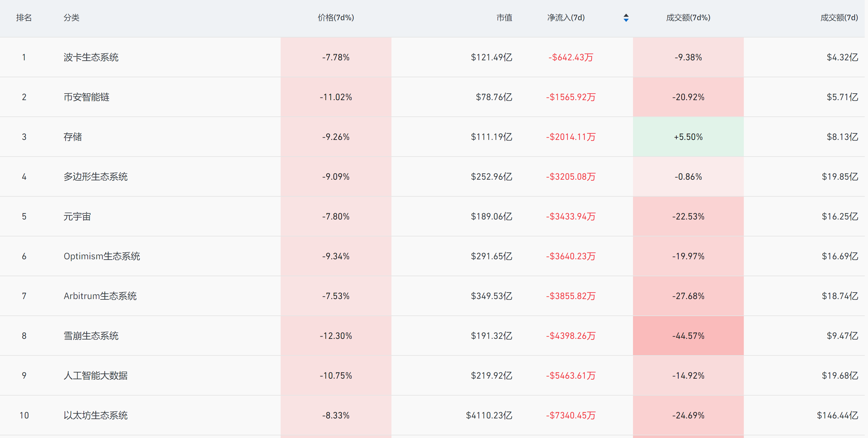Click volume change -20.92% cell
The width and height of the screenshot is (868, 438).
click(x=688, y=97)
